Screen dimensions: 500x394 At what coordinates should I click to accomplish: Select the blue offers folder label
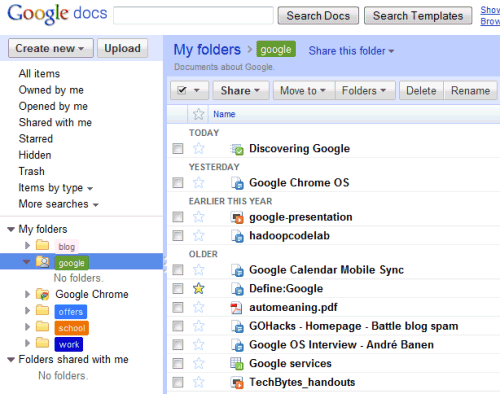coord(71,312)
